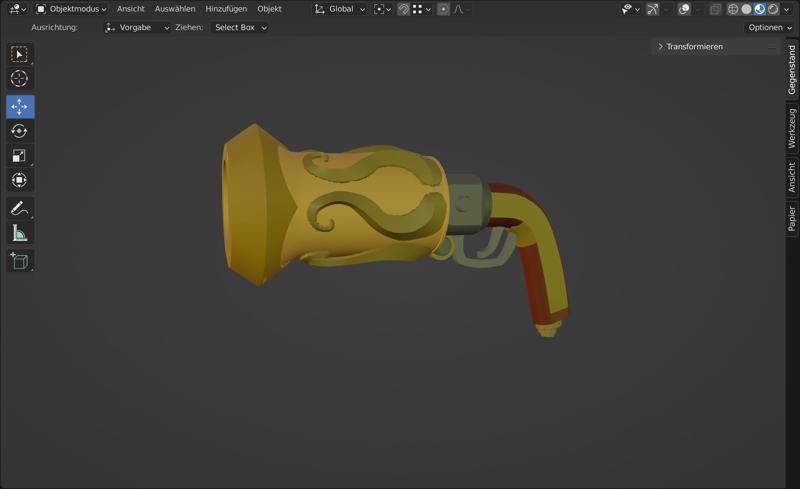
Task: Open the Hinzufügen menu
Action: point(226,9)
